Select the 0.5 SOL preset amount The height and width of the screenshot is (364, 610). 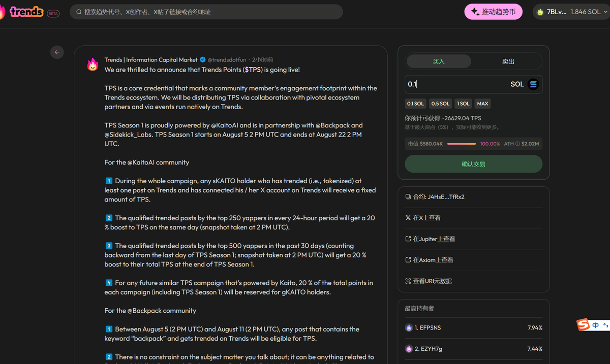(x=440, y=104)
